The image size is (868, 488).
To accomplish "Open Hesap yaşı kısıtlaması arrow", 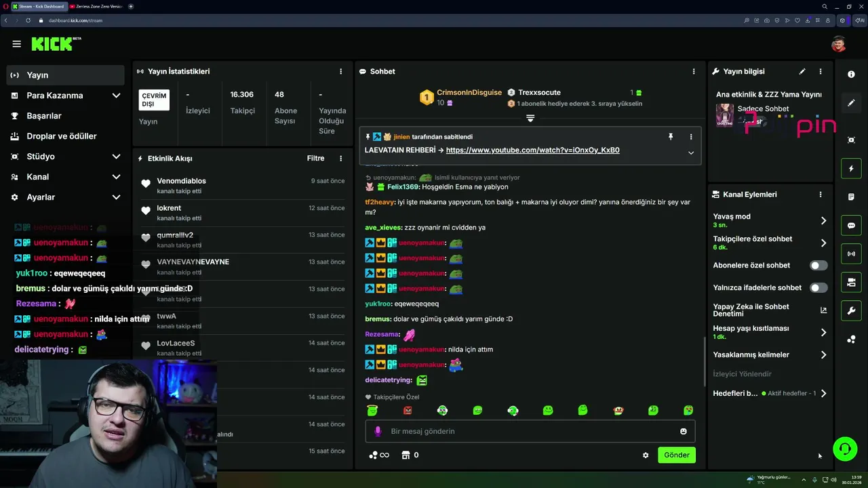I will pyautogui.click(x=823, y=333).
